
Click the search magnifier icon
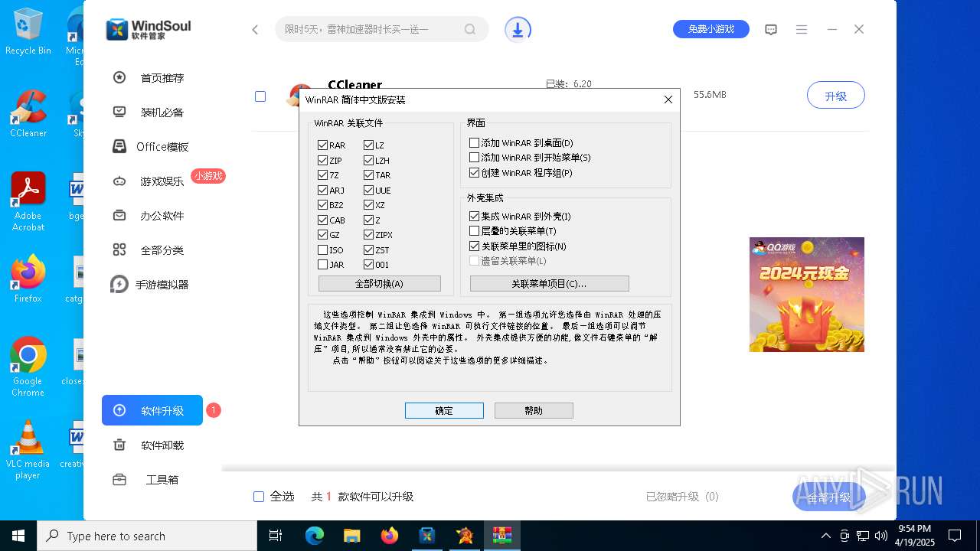click(470, 30)
